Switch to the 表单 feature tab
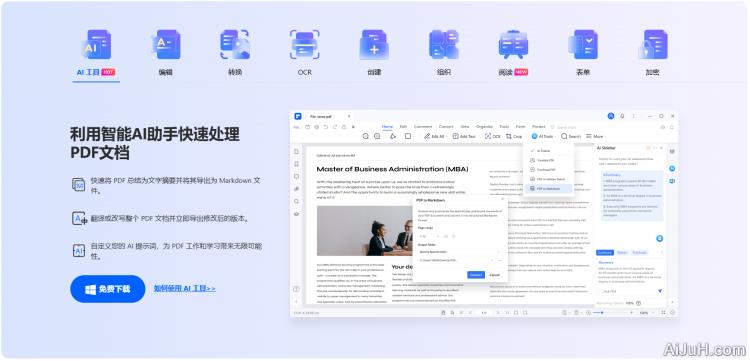The image size is (750, 361). click(583, 53)
